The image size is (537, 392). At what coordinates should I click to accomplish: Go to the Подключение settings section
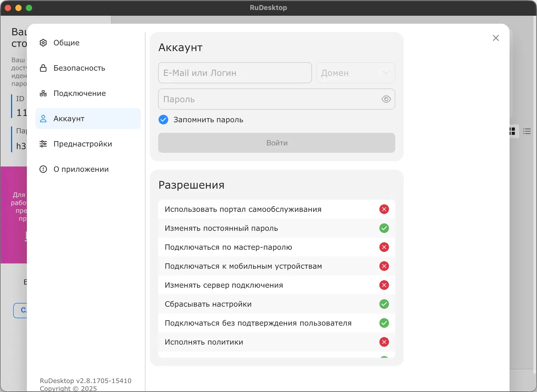(x=79, y=93)
